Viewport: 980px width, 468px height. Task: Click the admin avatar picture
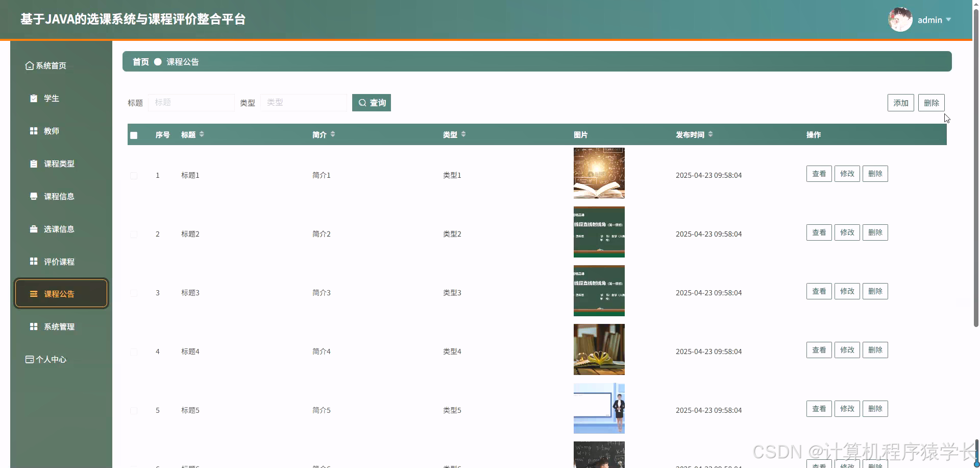click(900, 19)
